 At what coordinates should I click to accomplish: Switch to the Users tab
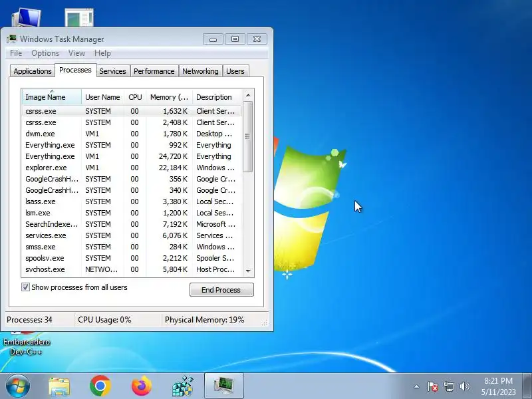[x=235, y=71]
